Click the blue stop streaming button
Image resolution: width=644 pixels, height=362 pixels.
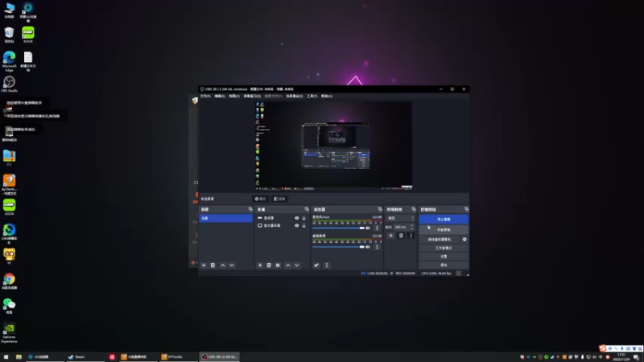[444, 220]
